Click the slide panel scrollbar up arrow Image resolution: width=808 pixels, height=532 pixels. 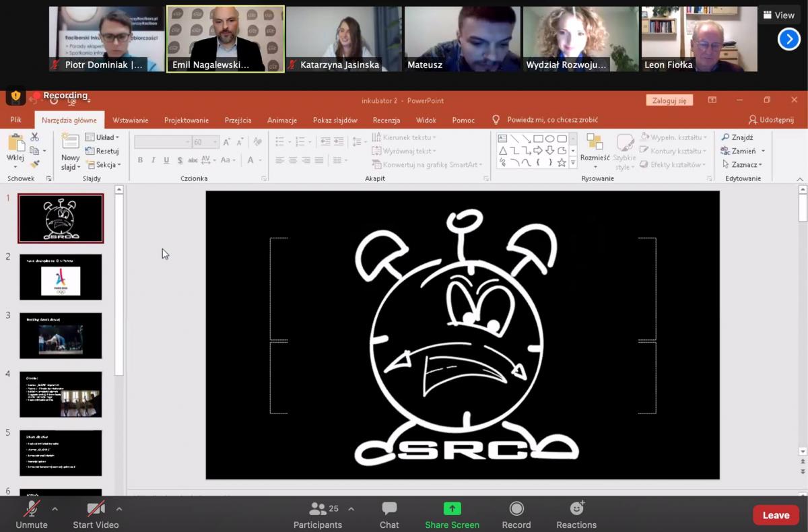coord(119,190)
